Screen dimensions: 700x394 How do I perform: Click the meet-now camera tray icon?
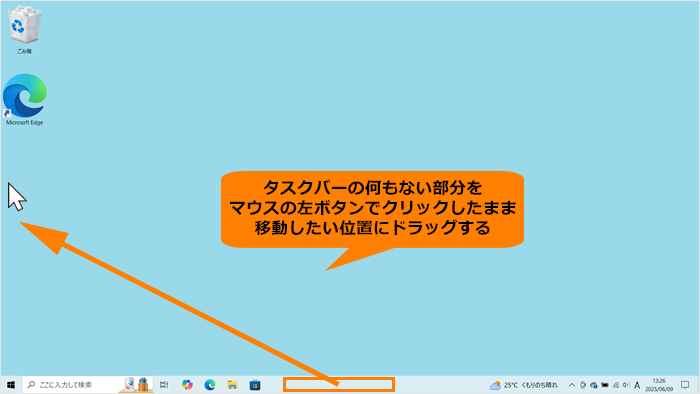(x=583, y=385)
